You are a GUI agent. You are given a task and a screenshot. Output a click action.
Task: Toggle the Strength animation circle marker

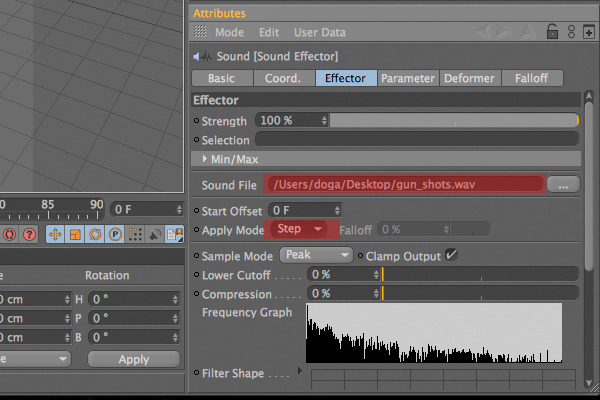tap(197, 121)
